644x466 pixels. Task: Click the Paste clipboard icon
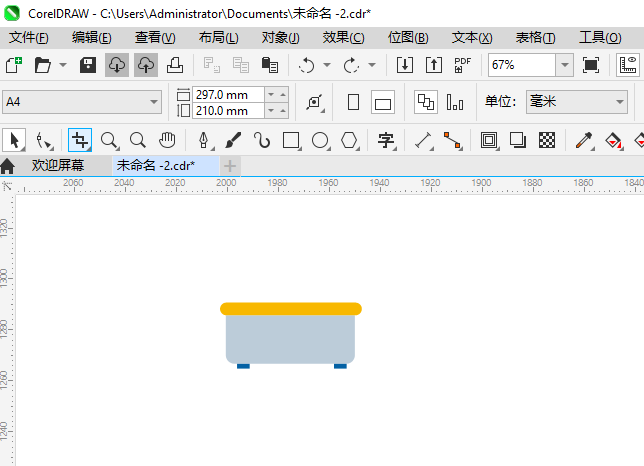pyautogui.click(x=270, y=65)
